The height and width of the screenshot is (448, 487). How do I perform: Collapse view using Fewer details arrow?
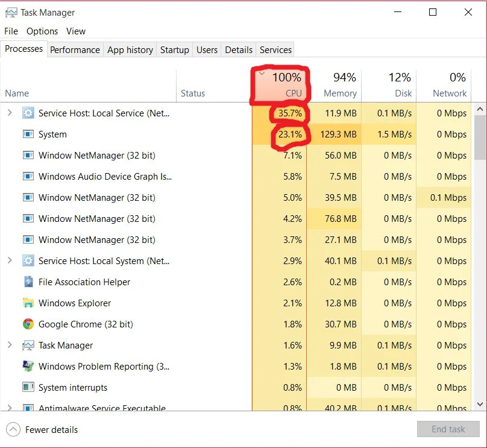13,430
